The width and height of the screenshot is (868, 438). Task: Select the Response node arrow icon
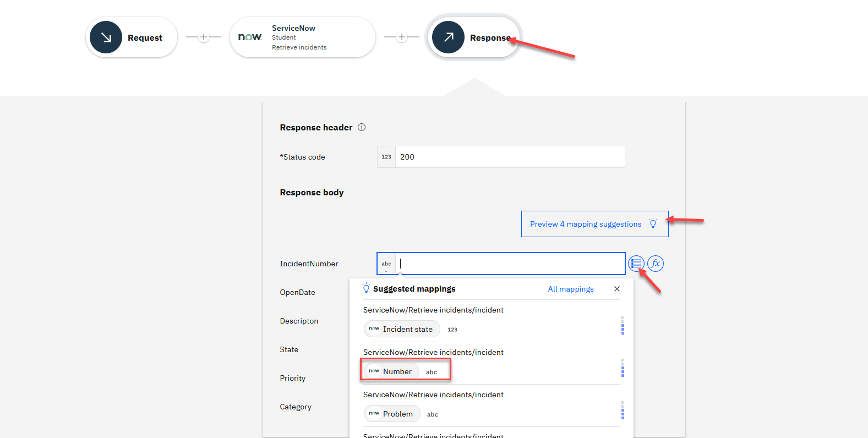pyautogui.click(x=448, y=37)
